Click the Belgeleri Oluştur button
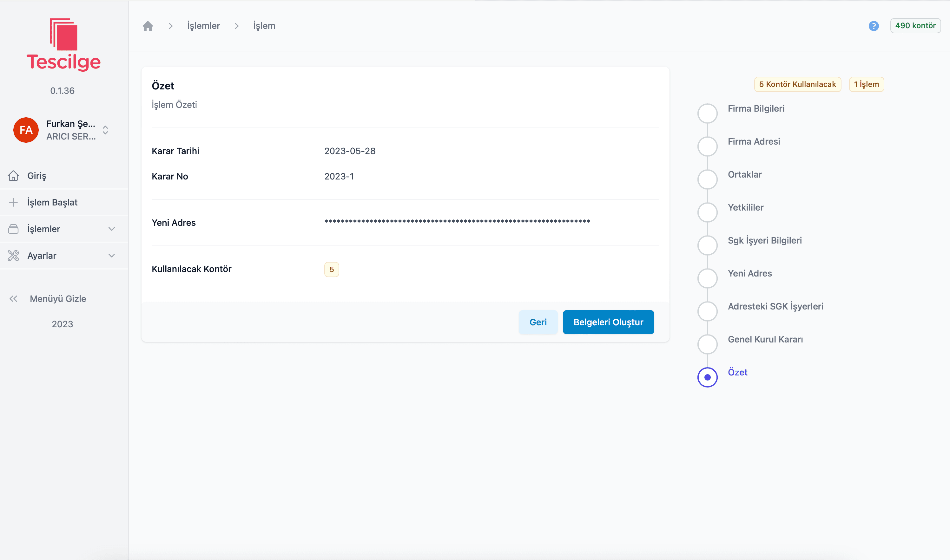950x560 pixels. [x=608, y=322]
